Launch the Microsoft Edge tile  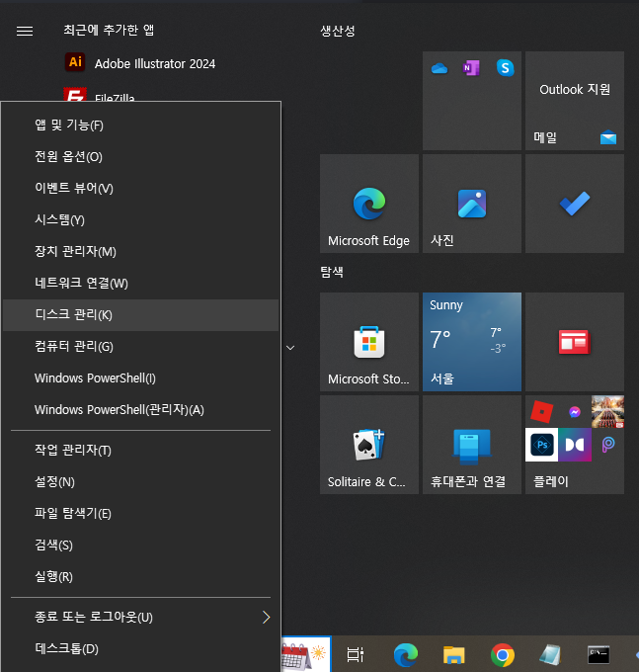369,204
